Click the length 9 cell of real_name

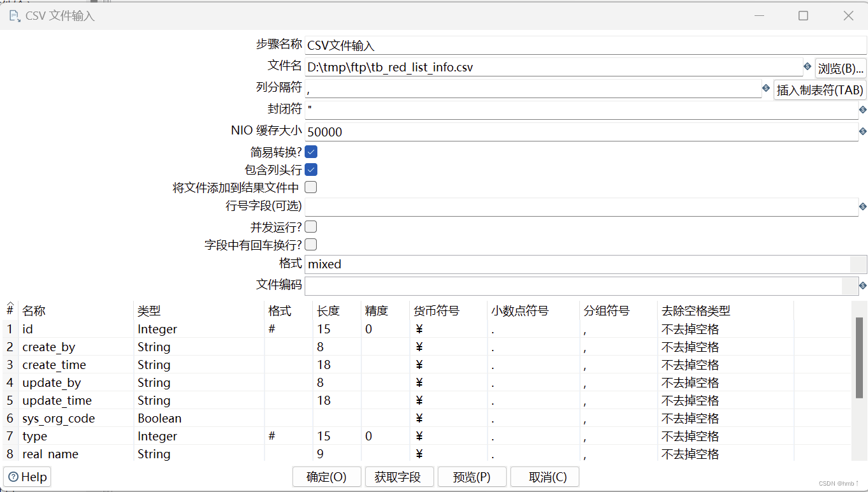[337, 454]
